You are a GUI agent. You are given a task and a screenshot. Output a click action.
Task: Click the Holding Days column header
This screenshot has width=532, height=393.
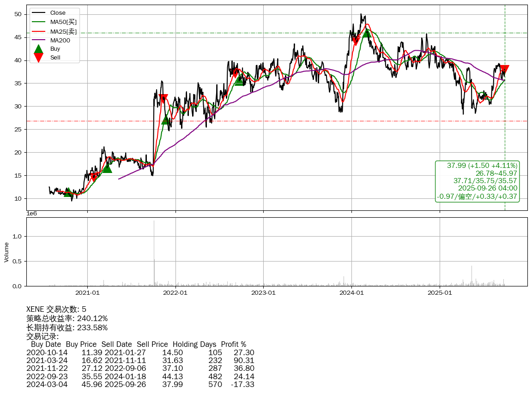coord(194,344)
